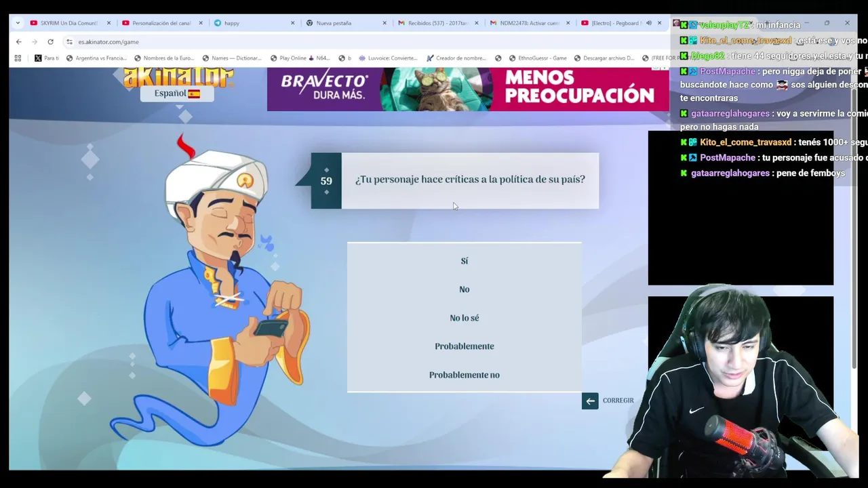Click the question text about críticas a la política

pyautogui.click(x=470, y=180)
